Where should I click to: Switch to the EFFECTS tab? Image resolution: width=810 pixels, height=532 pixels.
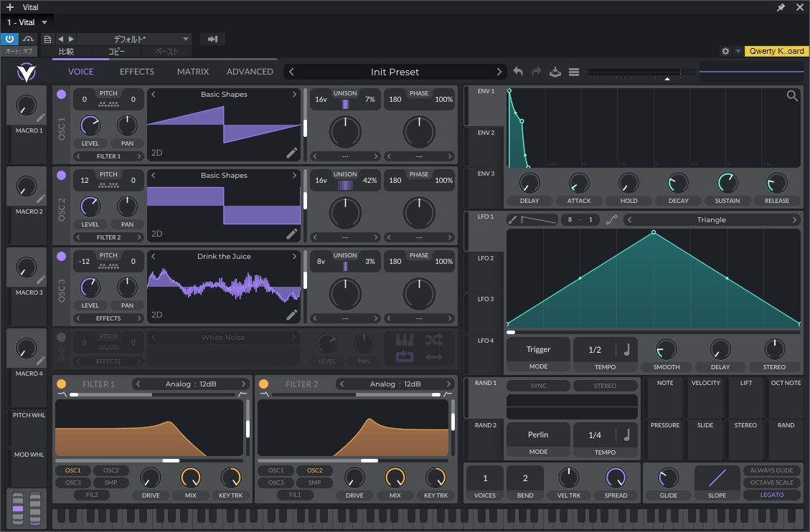click(x=137, y=72)
